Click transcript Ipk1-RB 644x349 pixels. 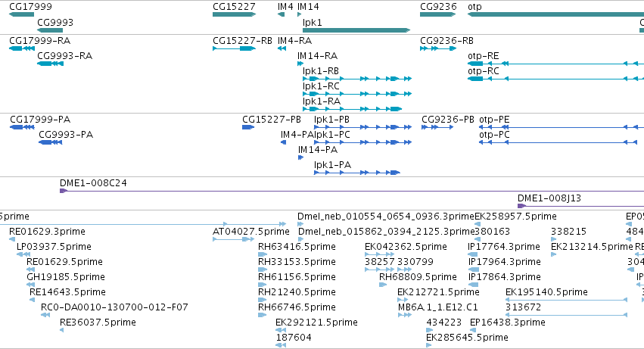321,71
